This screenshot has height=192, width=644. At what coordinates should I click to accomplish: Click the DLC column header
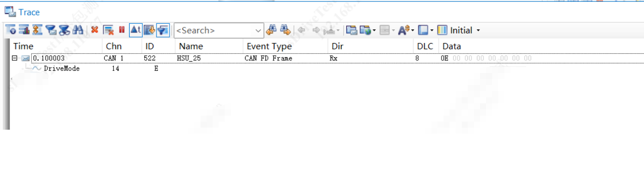coord(425,46)
